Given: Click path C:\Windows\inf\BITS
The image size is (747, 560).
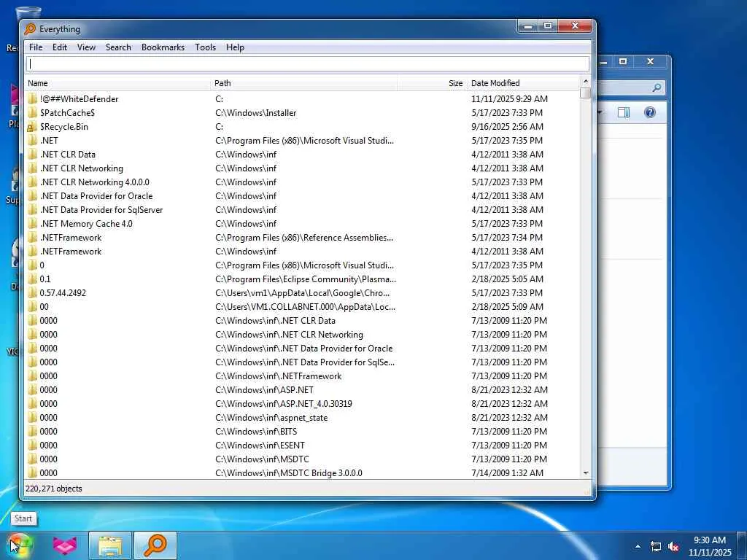Looking at the screenshot, I should click(256, 432).
